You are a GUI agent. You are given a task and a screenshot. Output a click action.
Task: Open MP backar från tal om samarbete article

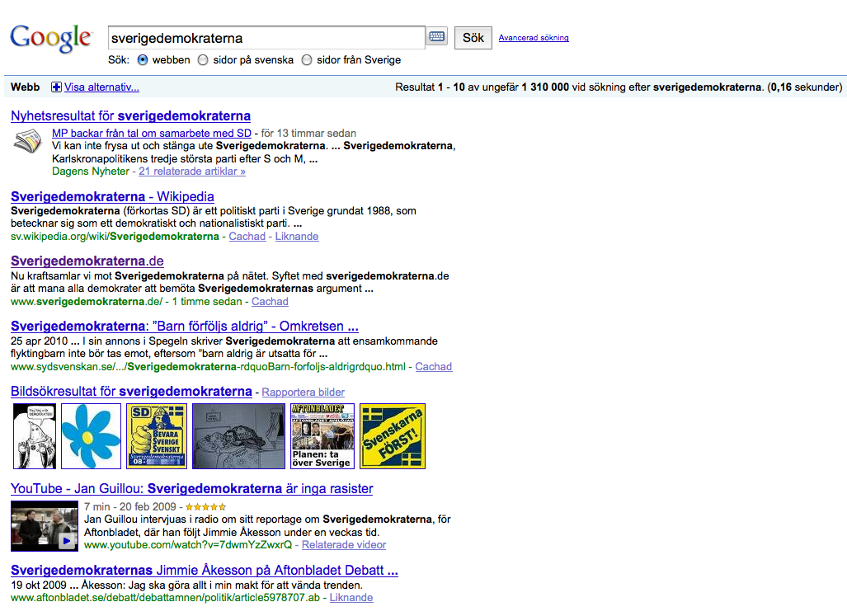pos(152,133)
